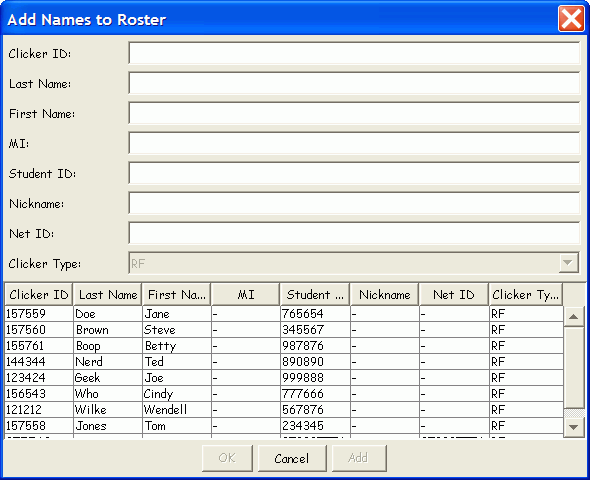Select the Jones last name cell
590x480 pixels.
108,426
